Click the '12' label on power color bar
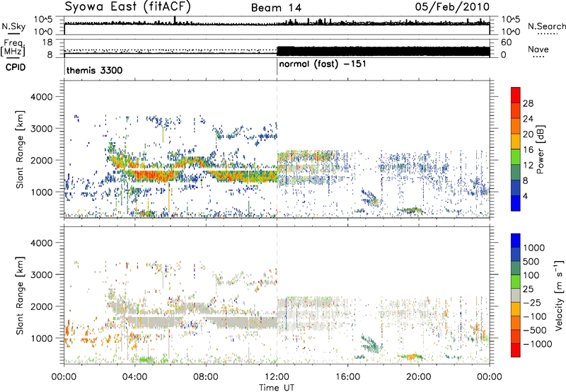 point(528,166)
